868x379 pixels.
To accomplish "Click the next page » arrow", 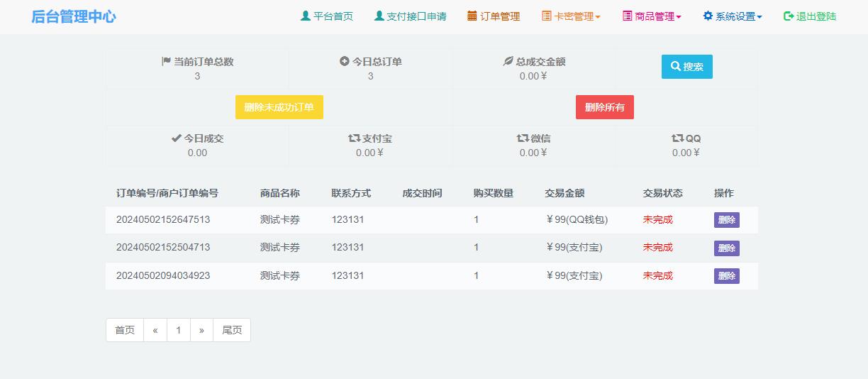I will pos(201,330).
